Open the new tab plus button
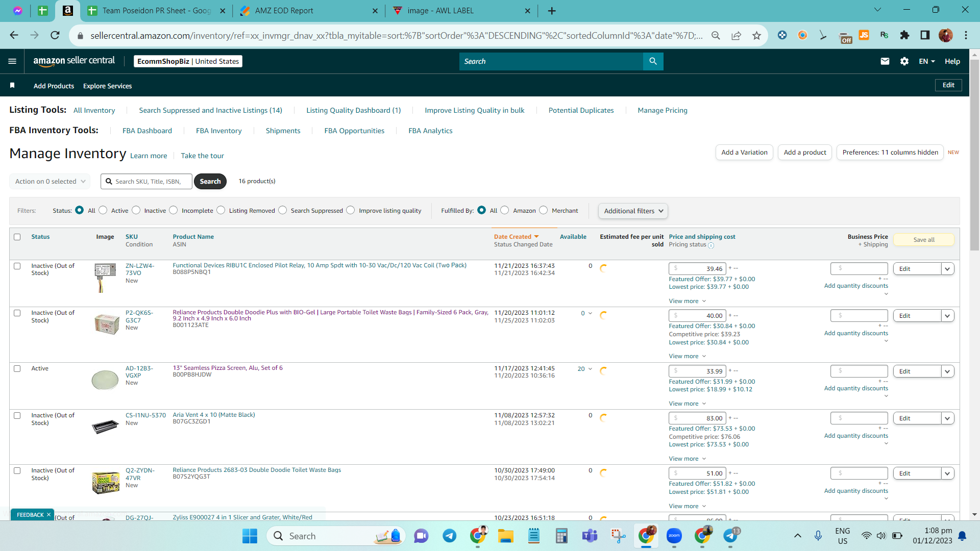The height and width of the screenshot is (551, 980). pyautogui.click(x=552, y=11)
